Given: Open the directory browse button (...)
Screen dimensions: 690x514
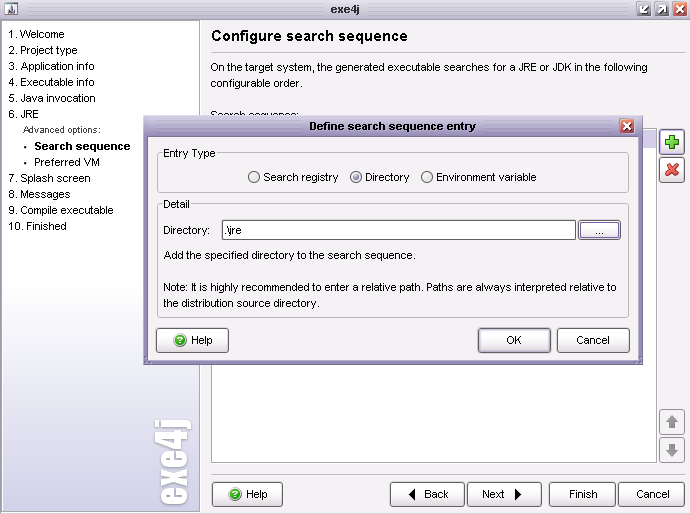Looking at the screenshot, I should coord(599,230).
